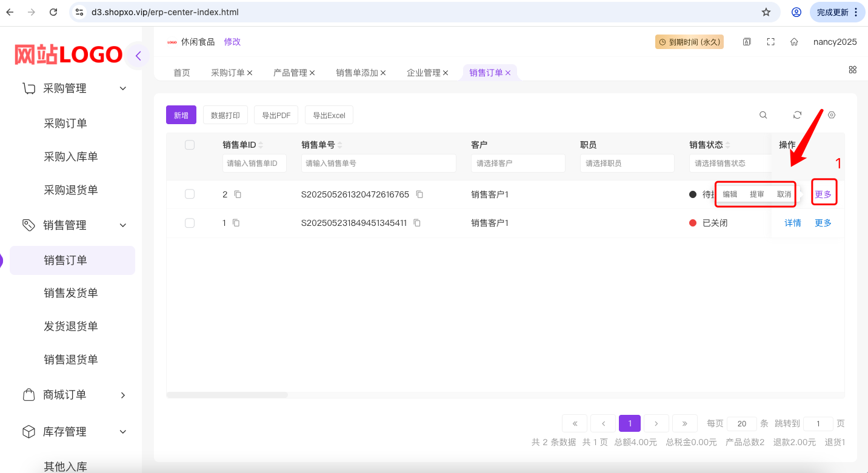The image size is (868, 473).
Task: Bookmark this page with the star icon
Action: tap(766, 12)
